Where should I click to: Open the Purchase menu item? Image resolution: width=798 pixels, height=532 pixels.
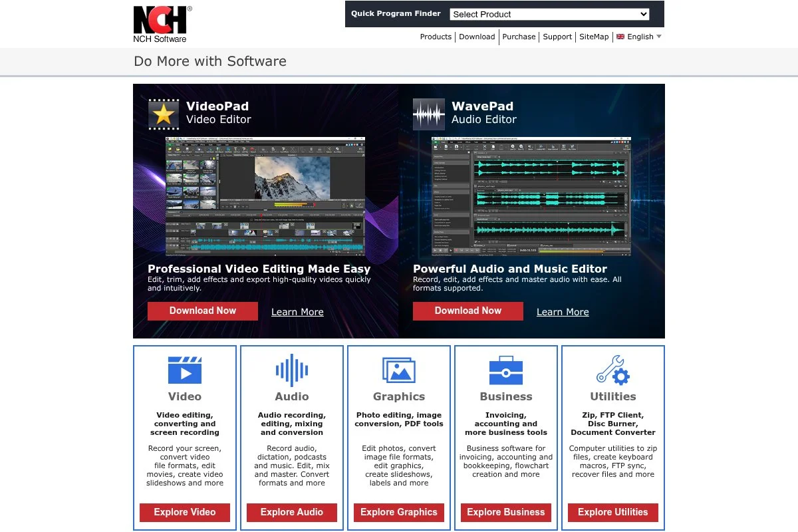tap(519, 37)
